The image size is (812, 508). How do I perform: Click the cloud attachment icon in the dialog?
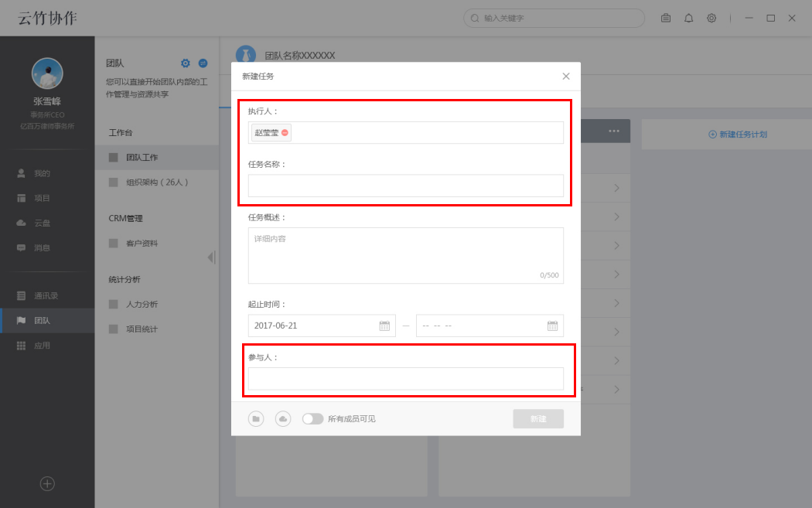pos(282,418)
